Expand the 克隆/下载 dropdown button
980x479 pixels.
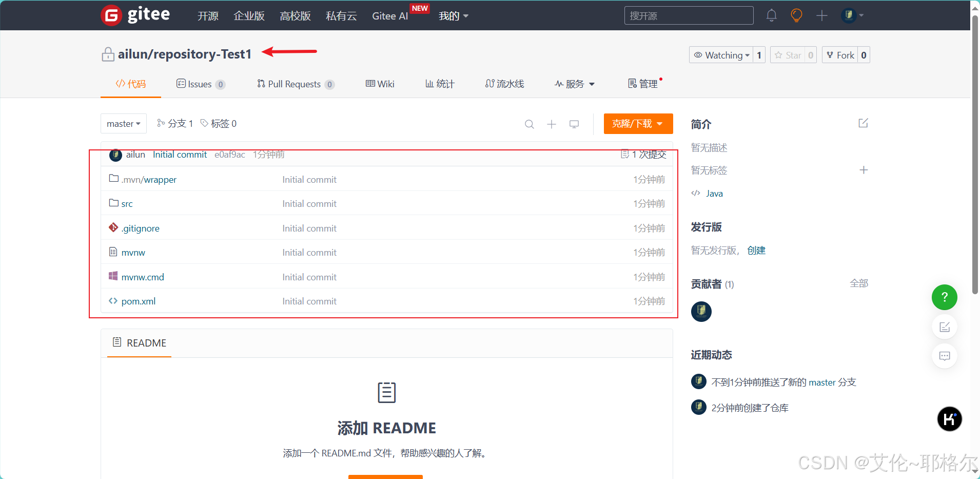tap(638, 124)
